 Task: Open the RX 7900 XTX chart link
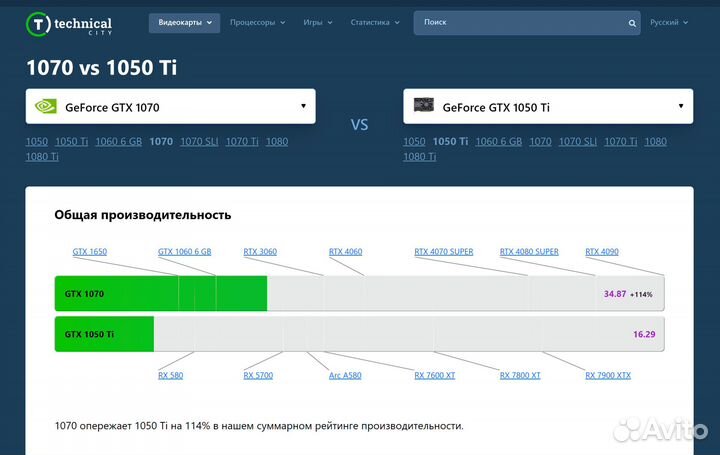[608, 375]
